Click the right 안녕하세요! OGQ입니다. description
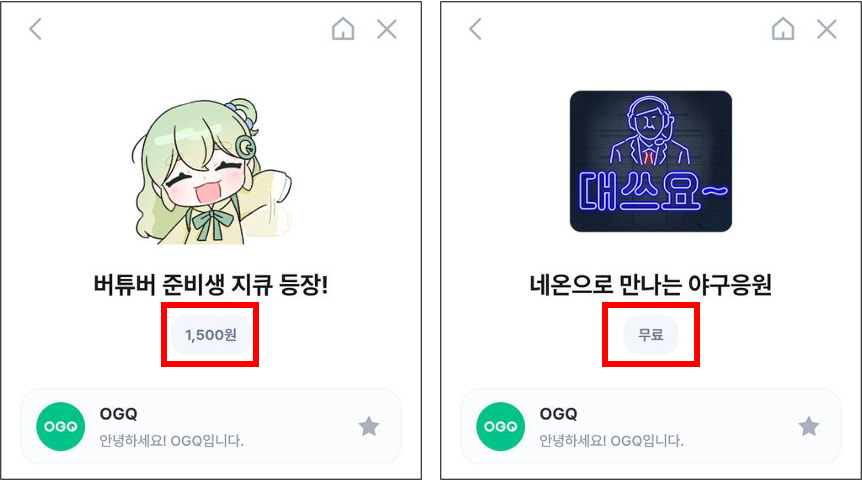Viewport: 862px width, 480px height. point(611,441)
